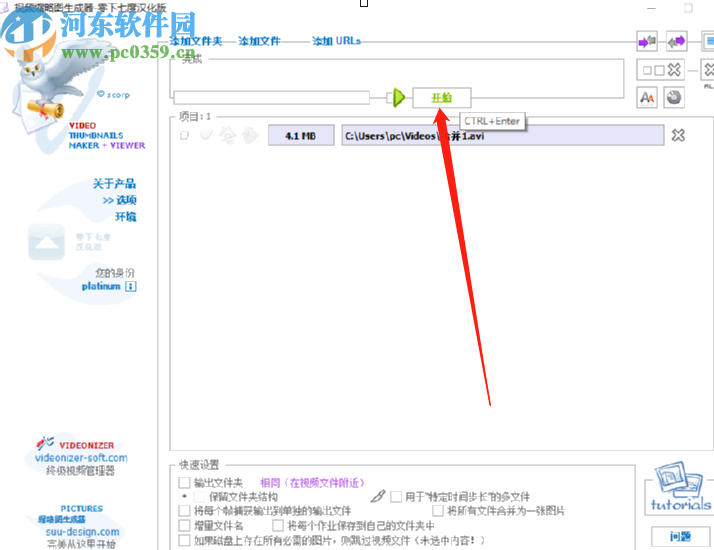Image resolution: width=714 pixels, height=550 pixels.
Task: Click the 添加 URLs link
Action: click(x=337, y=41)
